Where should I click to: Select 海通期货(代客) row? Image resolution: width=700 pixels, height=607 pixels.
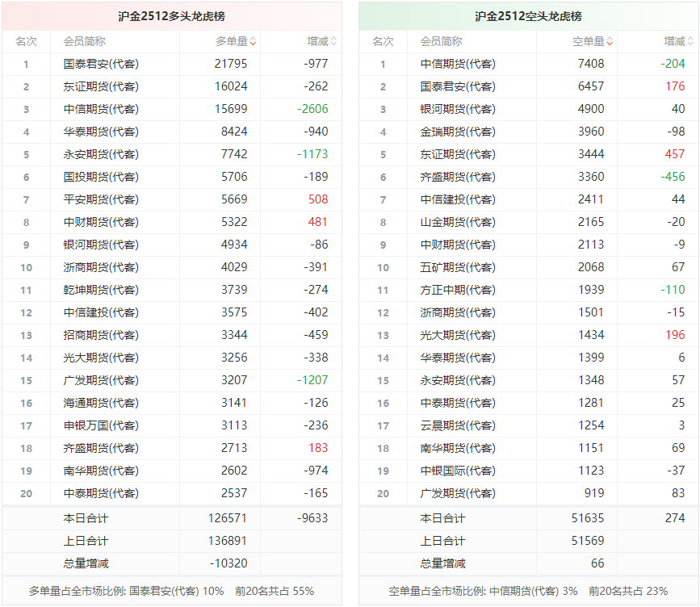[x=172, y=403]
